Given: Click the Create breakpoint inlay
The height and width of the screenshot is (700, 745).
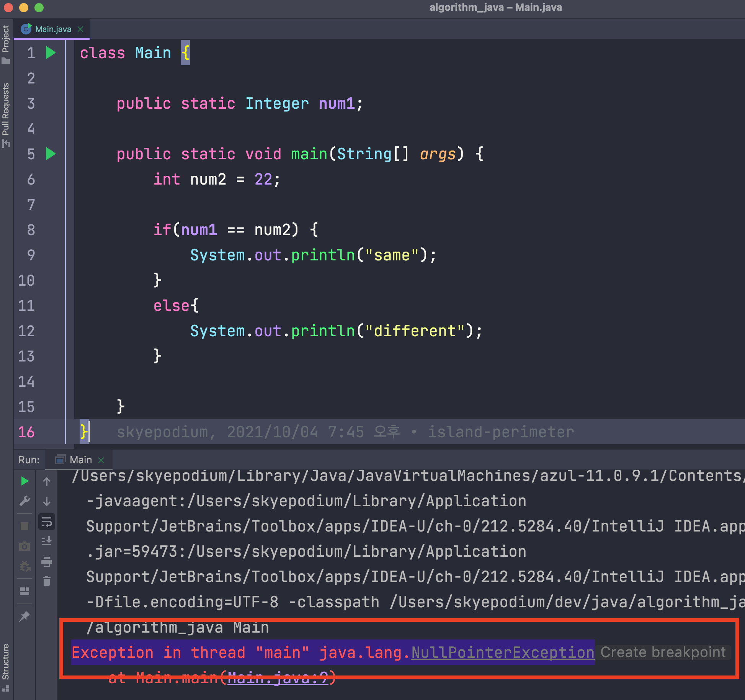Looking at the screenshot, I should (x=663, y=652).
